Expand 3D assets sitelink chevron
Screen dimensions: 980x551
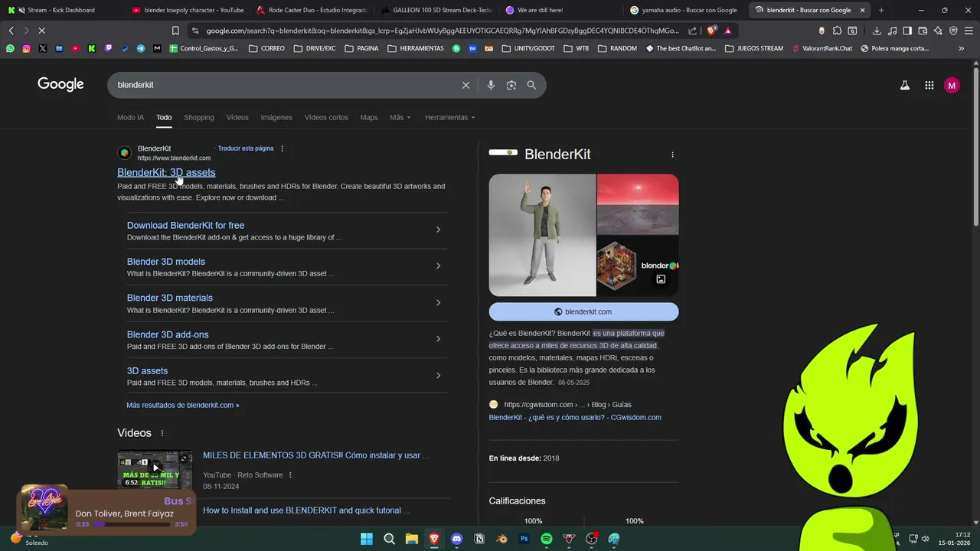point(438,375)
